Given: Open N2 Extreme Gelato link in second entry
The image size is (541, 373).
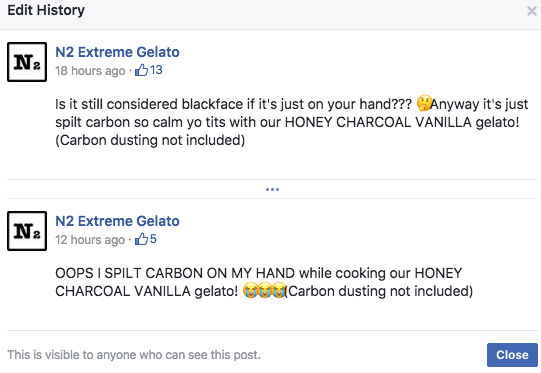Looking at the screenshot, I should pyautogui.click(x=117, y=221).
